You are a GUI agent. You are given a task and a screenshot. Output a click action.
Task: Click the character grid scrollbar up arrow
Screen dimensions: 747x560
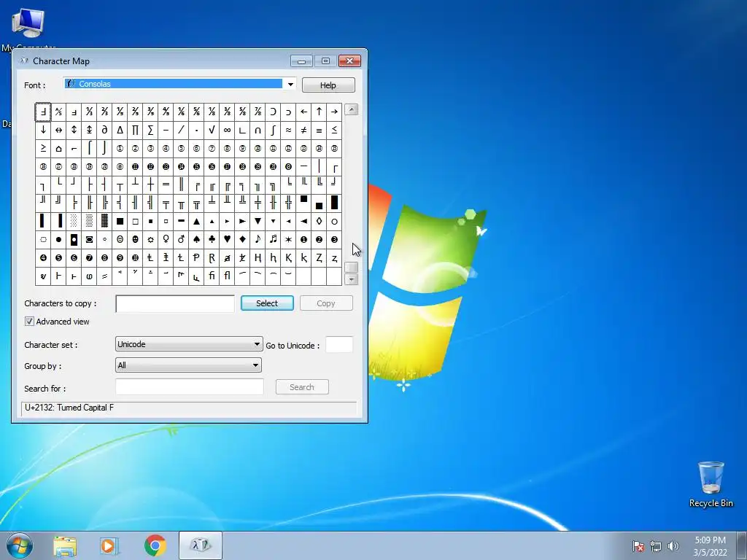(x=351, y=109)
